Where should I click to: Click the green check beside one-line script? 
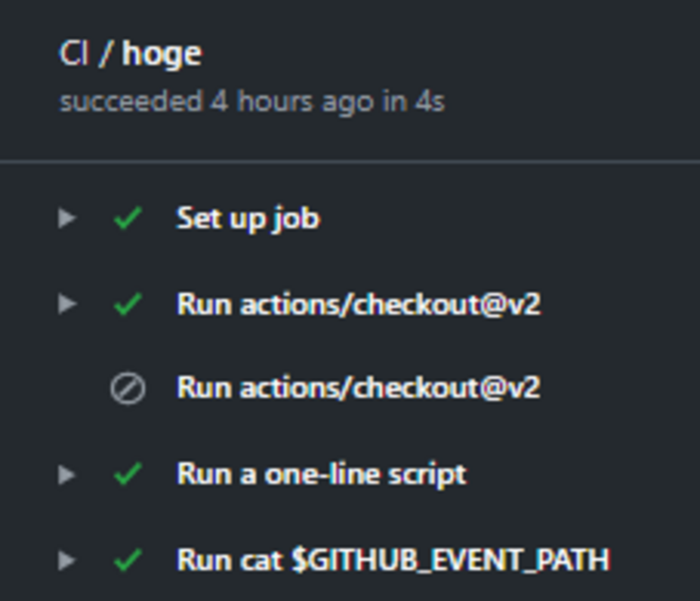coord(128,475)
